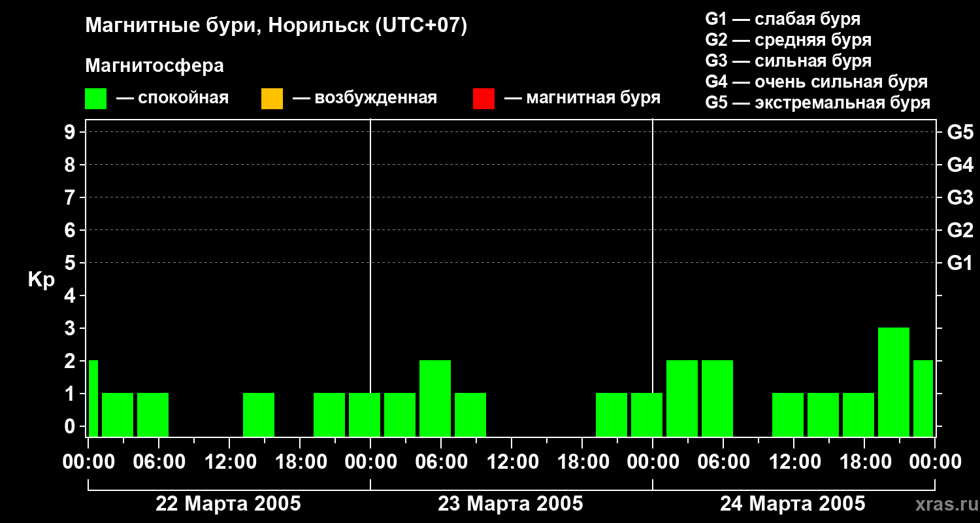
Task: Click the 'G1' label on the right axis
Action: (960, 263)
